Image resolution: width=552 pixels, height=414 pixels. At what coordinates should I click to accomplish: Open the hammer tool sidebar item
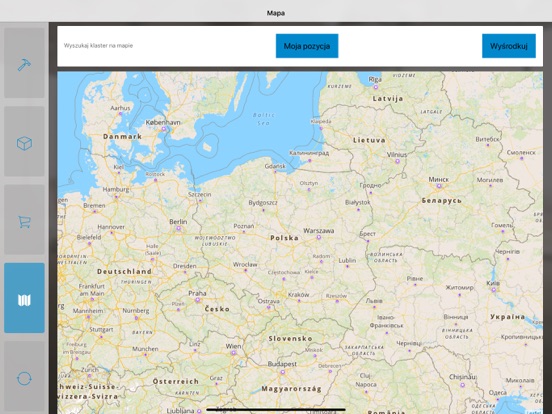24,63
